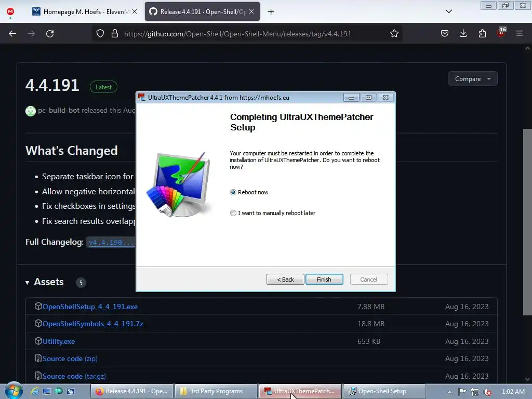The width and height of the screenshot is (532, 399).
Task: Open the extensions puzzle icon
Action: click(x=482, y=33)
